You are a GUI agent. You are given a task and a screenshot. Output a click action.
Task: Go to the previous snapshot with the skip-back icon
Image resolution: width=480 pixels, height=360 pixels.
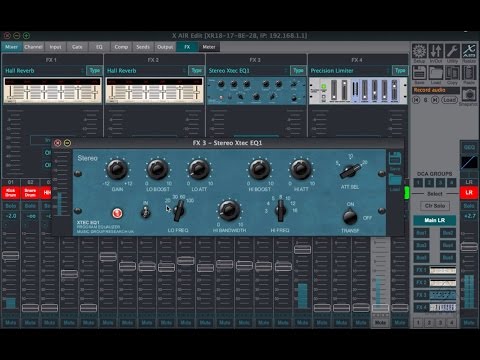pyautogui.click(x=416, y=100)
